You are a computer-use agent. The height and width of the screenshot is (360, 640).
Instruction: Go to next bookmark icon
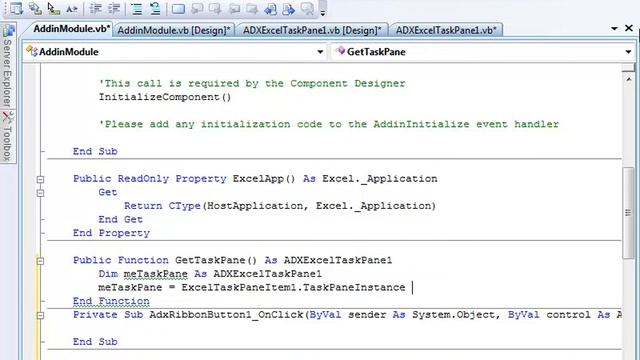pos(215,9)
